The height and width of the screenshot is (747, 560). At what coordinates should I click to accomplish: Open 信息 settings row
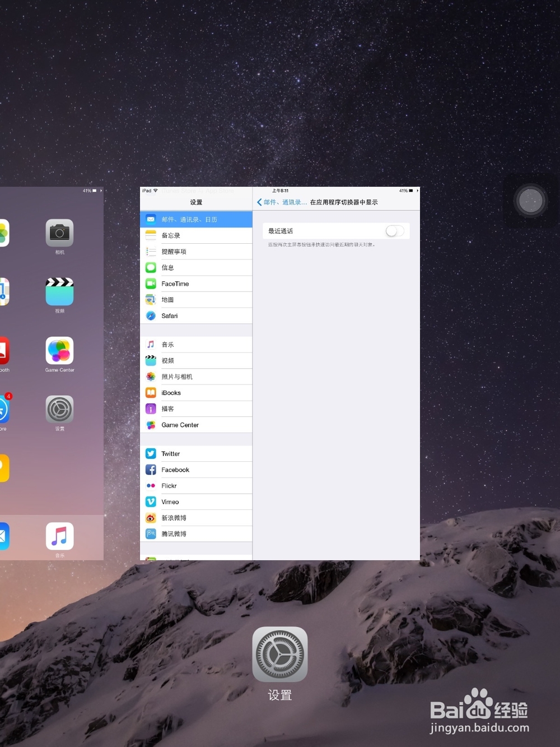click(x=196, y=268)
